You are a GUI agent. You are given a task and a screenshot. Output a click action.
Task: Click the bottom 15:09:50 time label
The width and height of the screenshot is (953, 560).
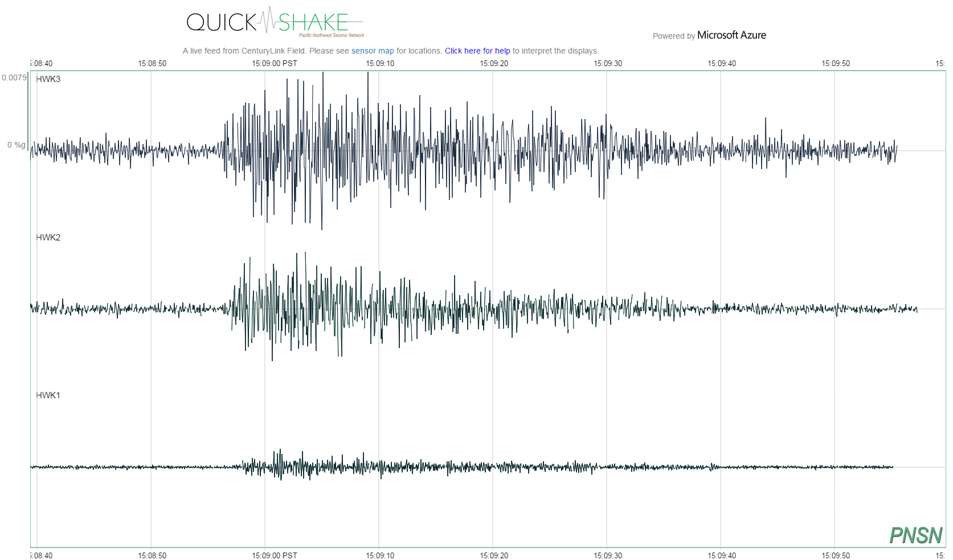point(836,555)
